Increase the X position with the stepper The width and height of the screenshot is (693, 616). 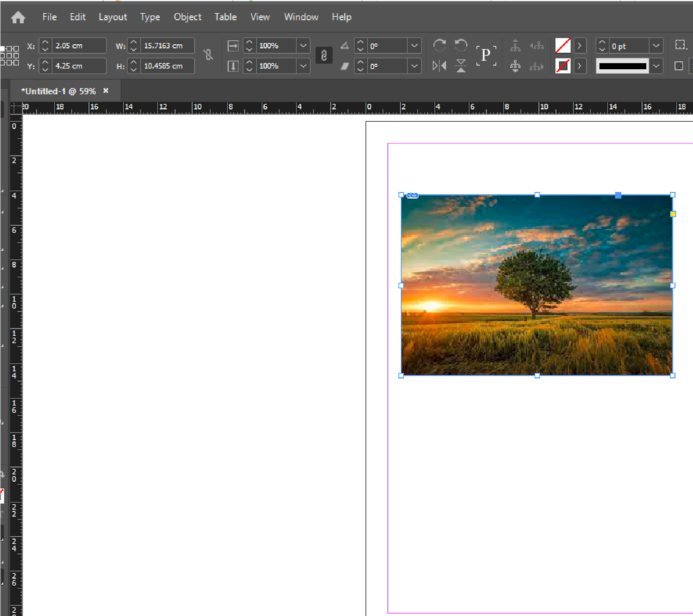tap(45, 42)
